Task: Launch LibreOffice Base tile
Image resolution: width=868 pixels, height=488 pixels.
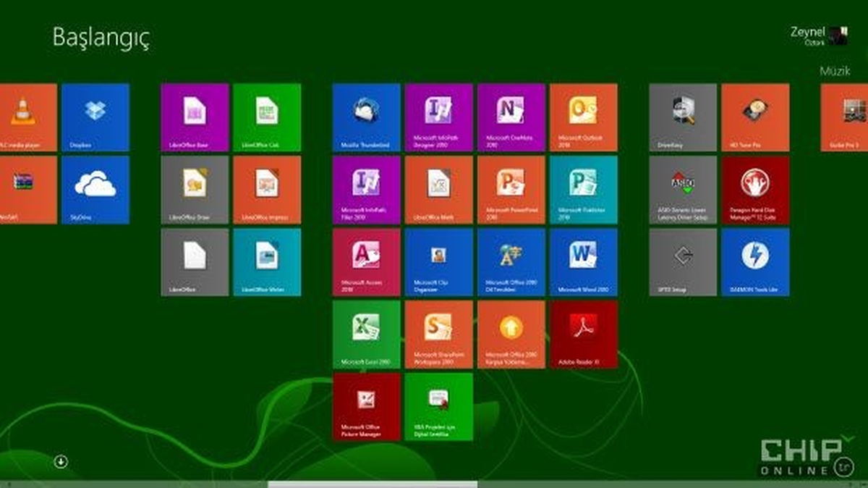Action: coord(195,117)
